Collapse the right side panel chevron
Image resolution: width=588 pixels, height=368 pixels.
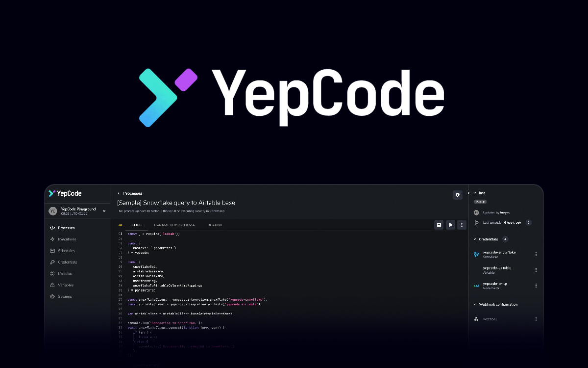point(468,193)
